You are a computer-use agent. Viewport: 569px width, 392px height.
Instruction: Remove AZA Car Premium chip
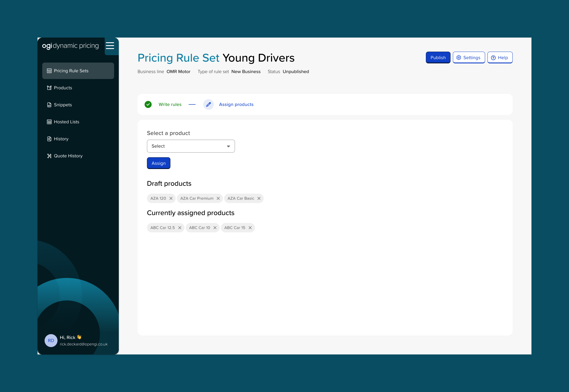click(218, 198)
